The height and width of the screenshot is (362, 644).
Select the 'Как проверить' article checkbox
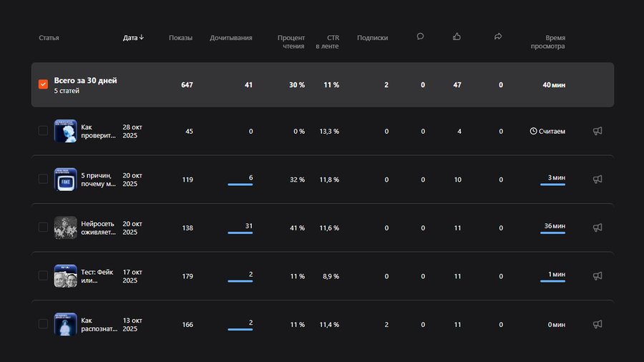pyautogui.click(x=43, y=131)
